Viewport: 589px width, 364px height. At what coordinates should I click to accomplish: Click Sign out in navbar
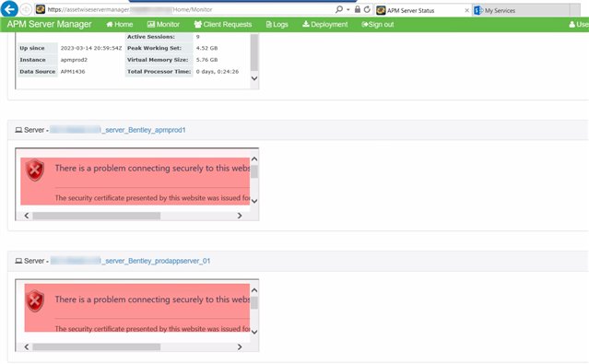point(378,24)
